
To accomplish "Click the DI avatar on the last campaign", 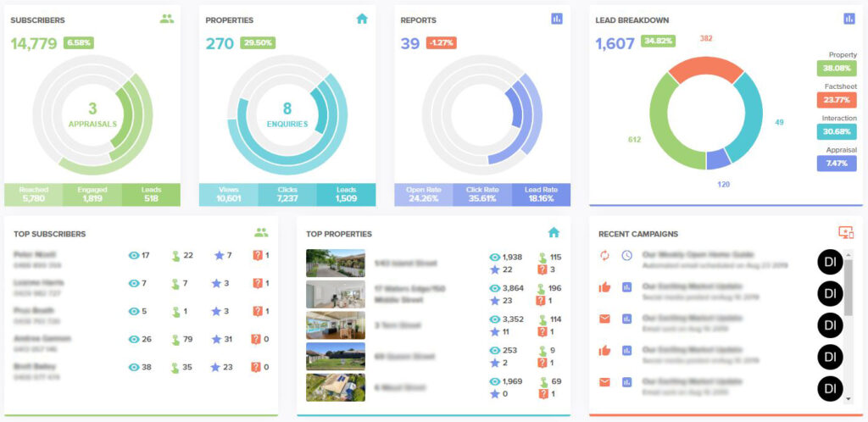I will click(x=830, y=388).
